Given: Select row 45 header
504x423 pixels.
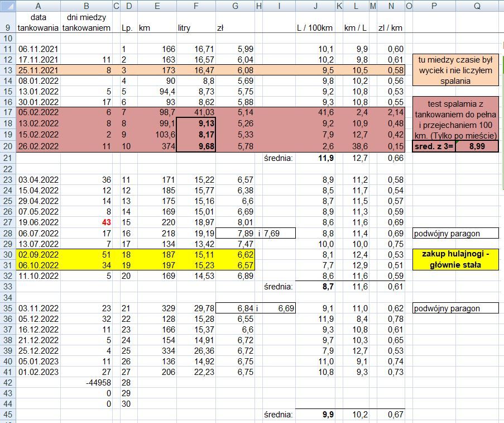Looking at the screenshot, I should coord(8,414).
